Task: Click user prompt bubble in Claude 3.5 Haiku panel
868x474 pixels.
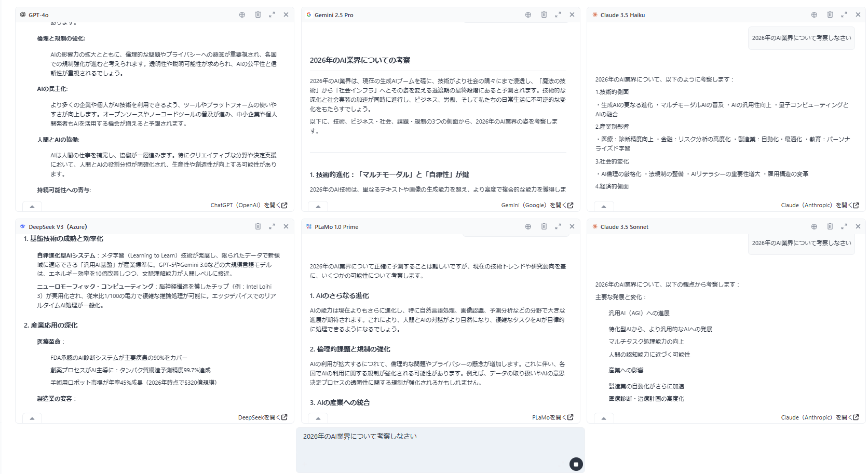Action: pyautogui.click(x=802, y=38)
